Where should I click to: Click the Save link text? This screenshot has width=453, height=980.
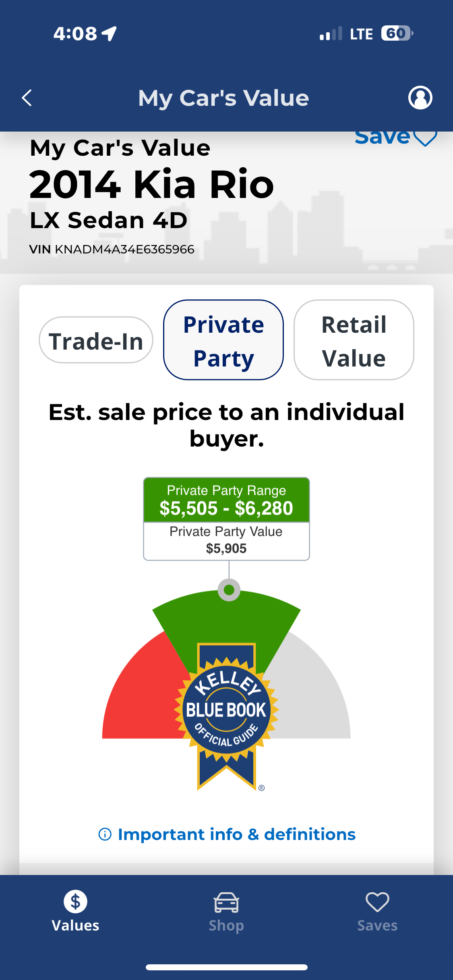(x=382, y=138)
